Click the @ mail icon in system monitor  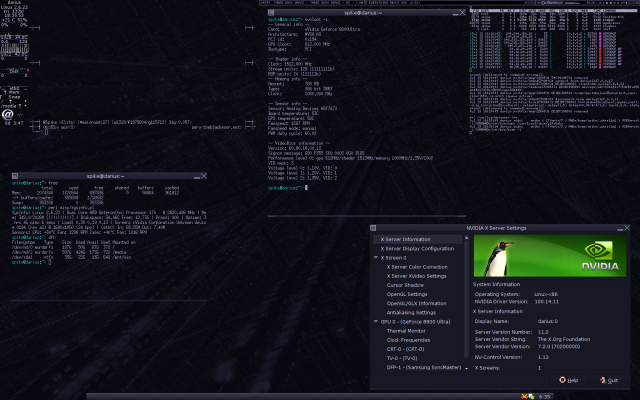[x=7, y=115]
